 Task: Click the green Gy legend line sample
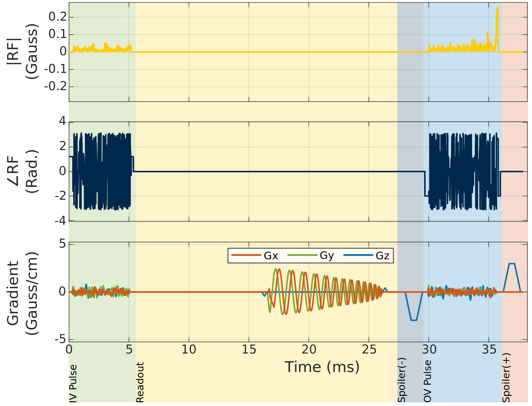tap(302, 255)
